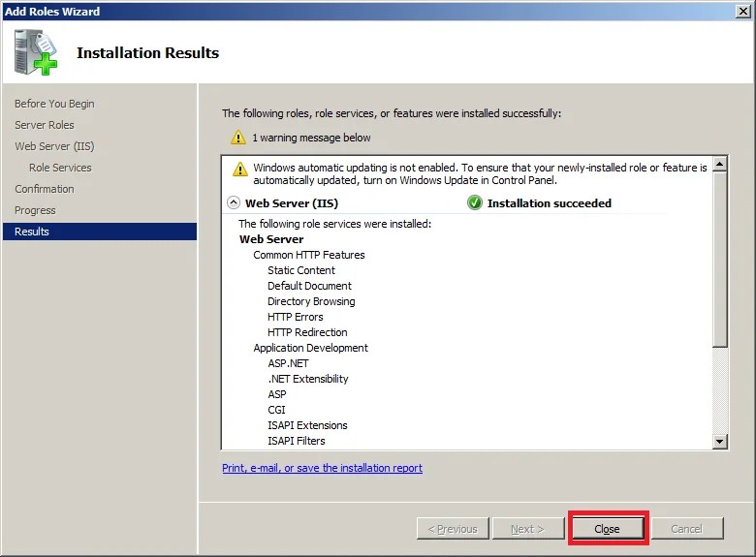The width and height of the screenshot is (756, 557).
Task: Select the Role Services step
Action: click(x=60, y=168)
